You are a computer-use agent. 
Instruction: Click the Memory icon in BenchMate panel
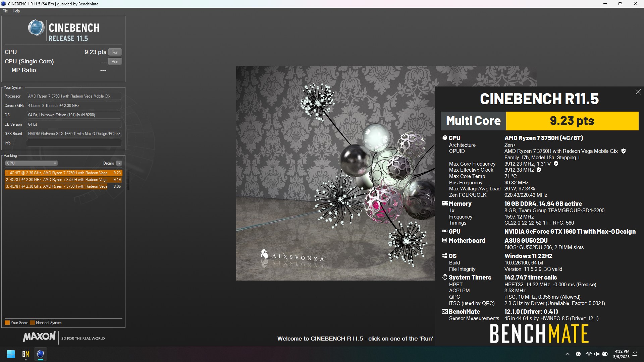coord(445,203)
